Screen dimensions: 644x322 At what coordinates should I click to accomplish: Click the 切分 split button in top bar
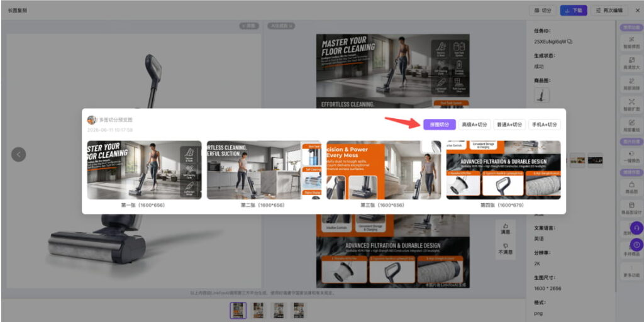point(543,10)
